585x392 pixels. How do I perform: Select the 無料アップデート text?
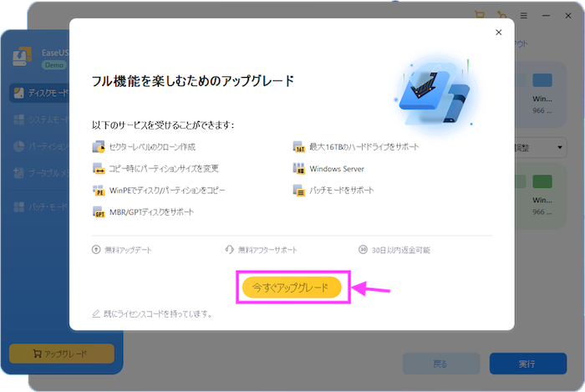point(128,250)
